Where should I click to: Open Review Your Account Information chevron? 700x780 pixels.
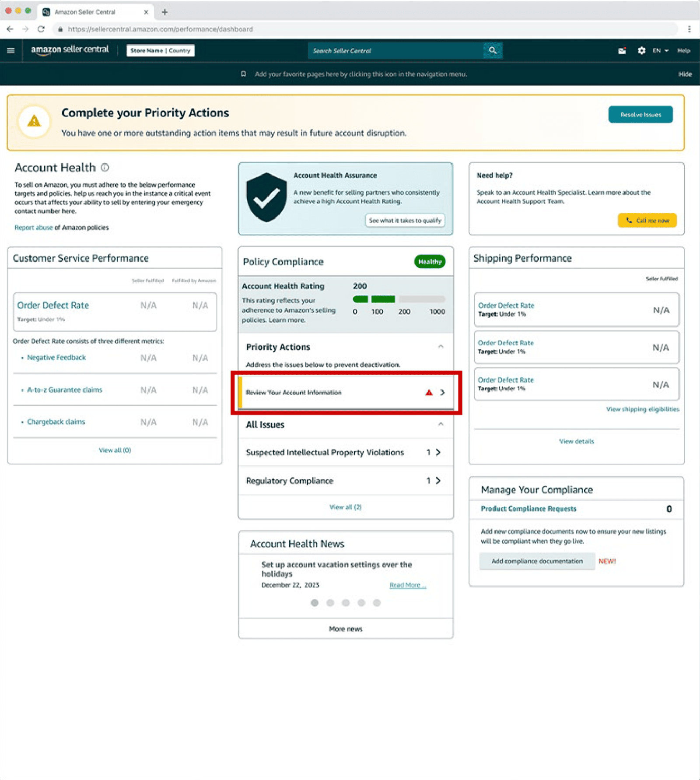click(x=443, y=393)
